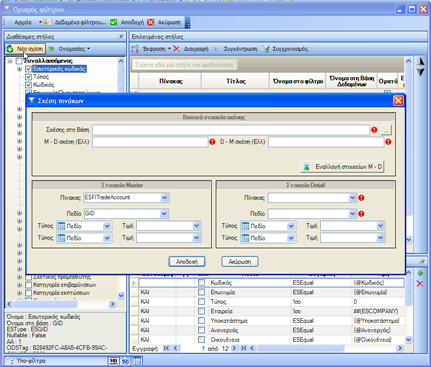Viewport: 431px width, 367px height.
Task: Click the Σχέσης στη Βάση input field
Action: tap(231, 130)
